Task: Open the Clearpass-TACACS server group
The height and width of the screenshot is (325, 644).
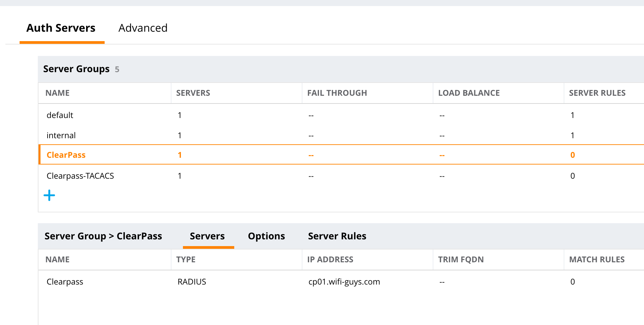Action: point(80,176)
